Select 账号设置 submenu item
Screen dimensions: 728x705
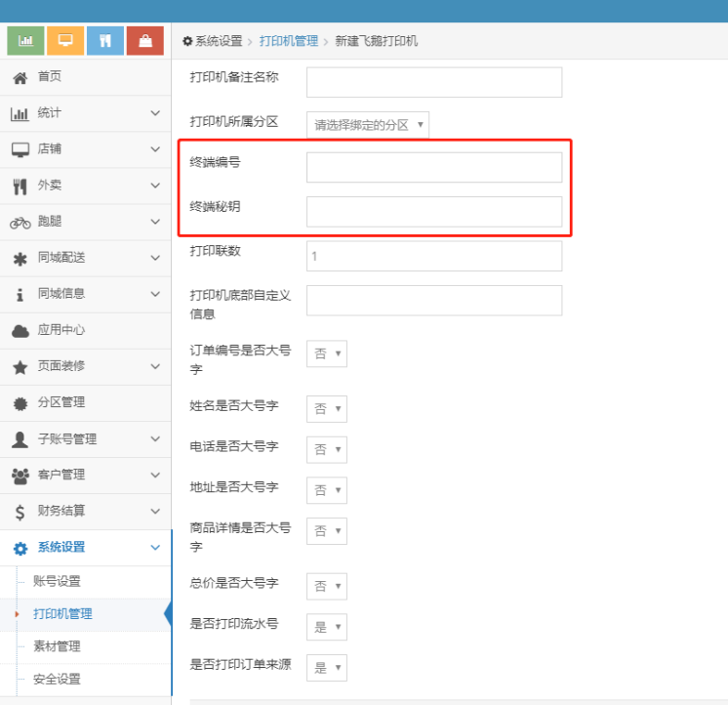[x=57, y=582]
